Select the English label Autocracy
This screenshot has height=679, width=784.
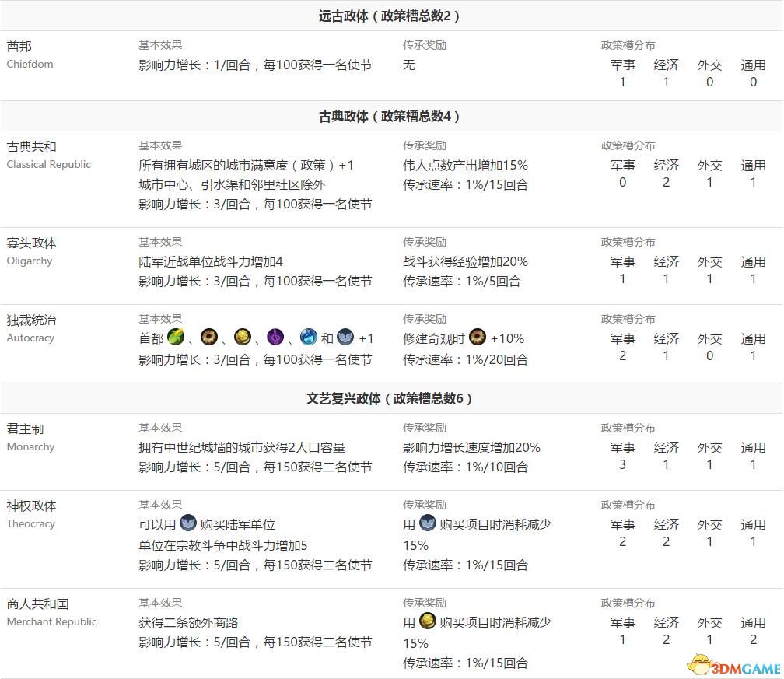[x=30, y=338]
